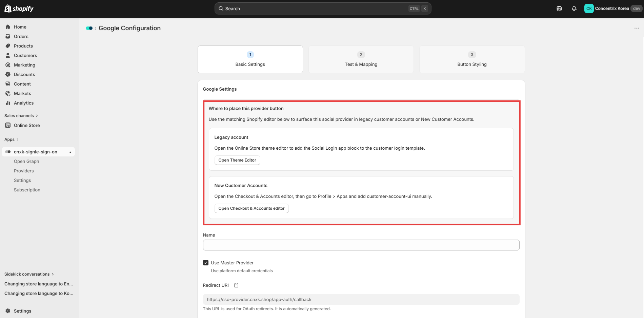Switch to Test & Mapping step
Image resolution: width=644 pixels, height=318 pixels.
(x=361, y=59)
